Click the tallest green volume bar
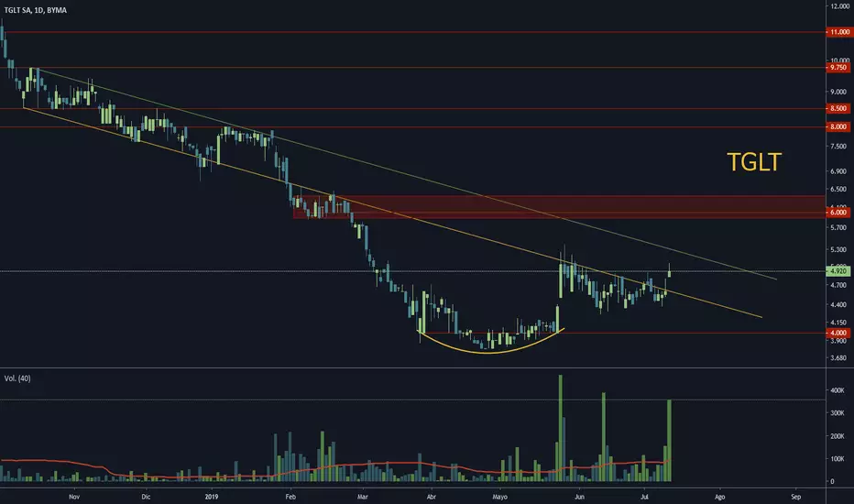Image resolution: width=854 pixels, height=504 pixels. pyautogui.click(x=561, y=428)
